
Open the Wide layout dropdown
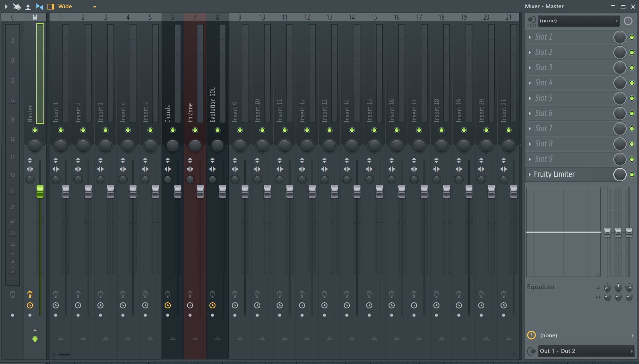(x=95, y=7)
